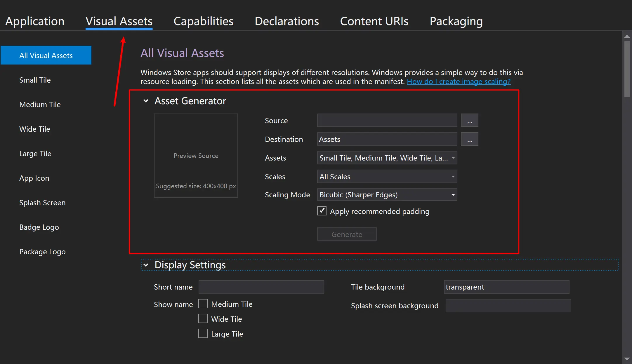Check the Wide Tile show name box
Viewport: 632px width, 364px height.
(203, 319)
